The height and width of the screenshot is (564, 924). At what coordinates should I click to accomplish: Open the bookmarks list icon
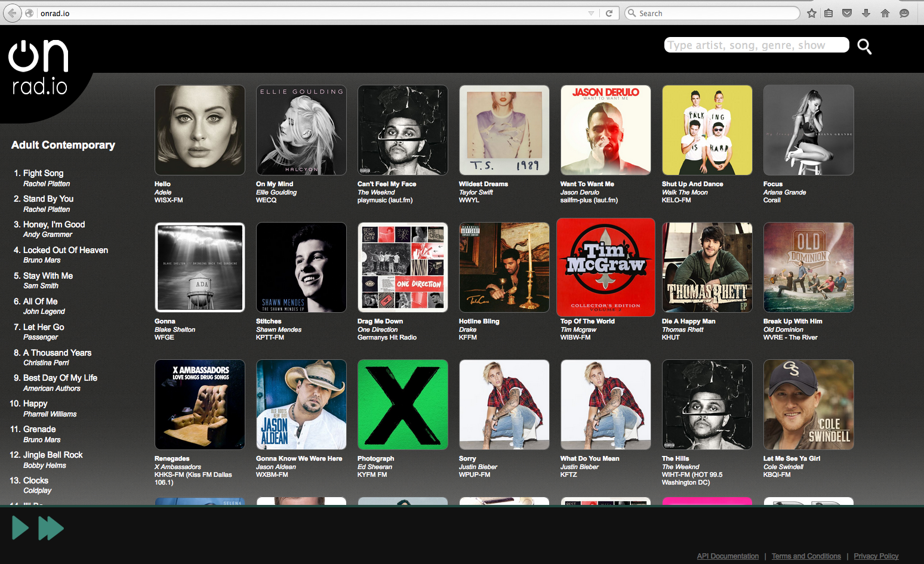click(x=828, y=13)
